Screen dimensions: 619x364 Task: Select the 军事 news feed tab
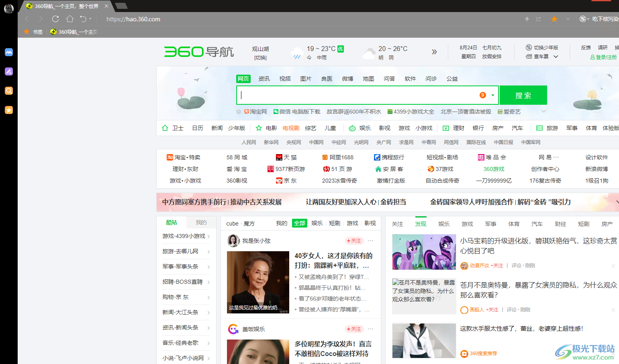[490, 224]
